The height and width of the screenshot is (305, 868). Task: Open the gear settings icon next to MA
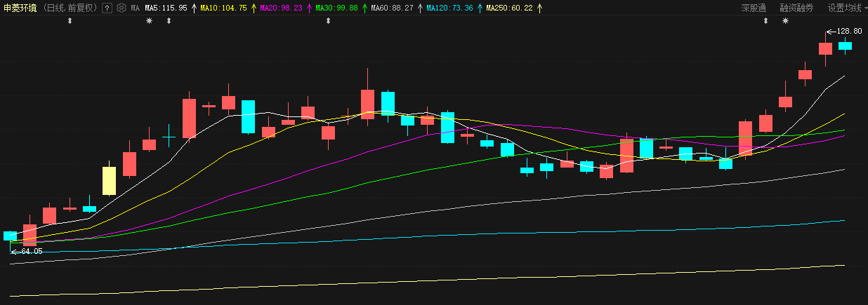click(121, 8)
